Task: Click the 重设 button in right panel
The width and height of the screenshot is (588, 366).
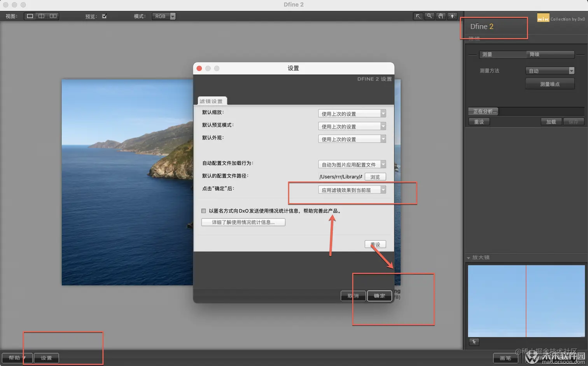Action: pyautogui.click(x=479, y=122)
